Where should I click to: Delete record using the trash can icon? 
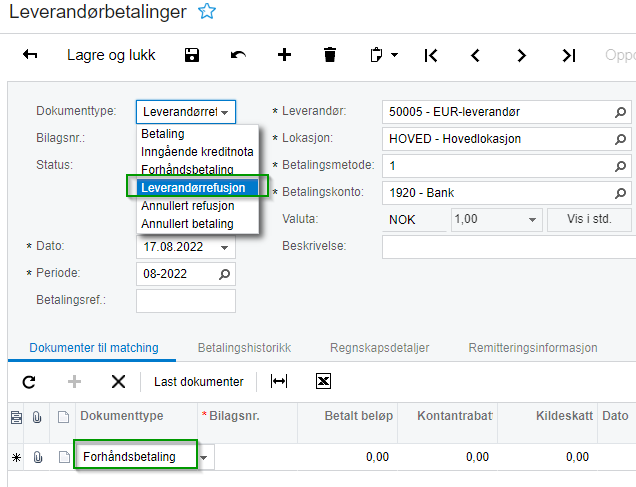[x=330, y=55]
